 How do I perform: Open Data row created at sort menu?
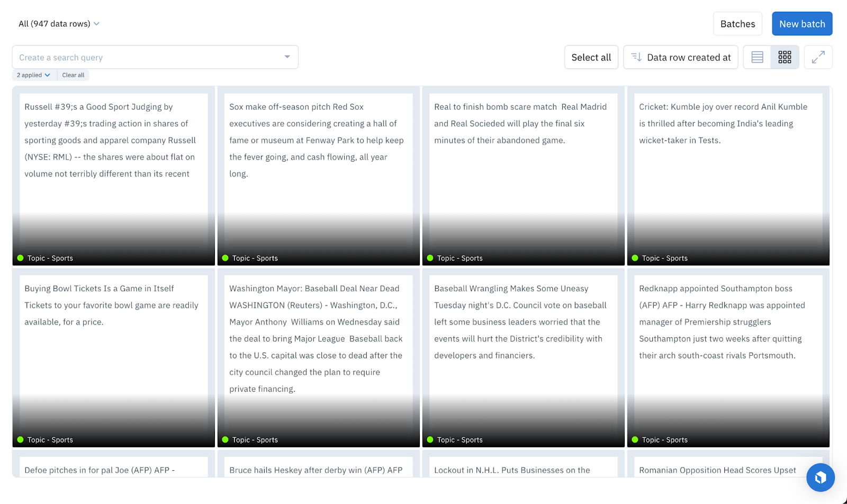tap(681, 57)
